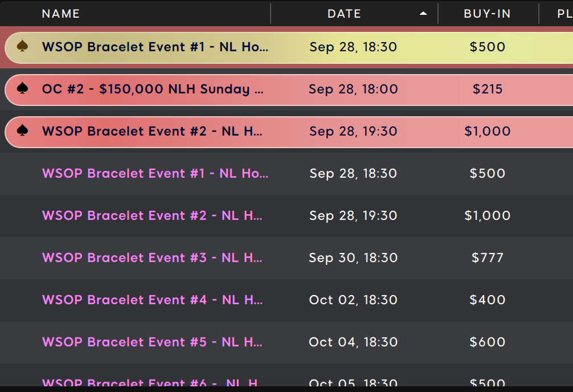
Task: Toggle the DATE column sort arrow
Action: (423, 14)
